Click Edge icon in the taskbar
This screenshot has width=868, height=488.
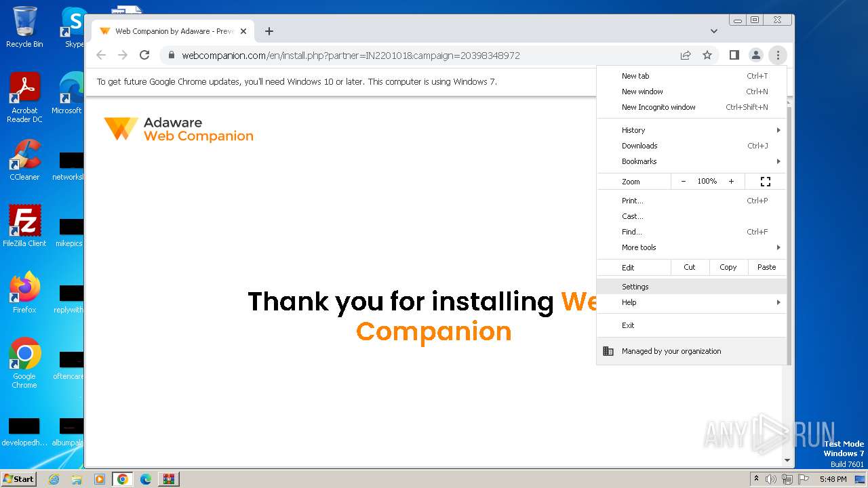(x=146, y=479)
